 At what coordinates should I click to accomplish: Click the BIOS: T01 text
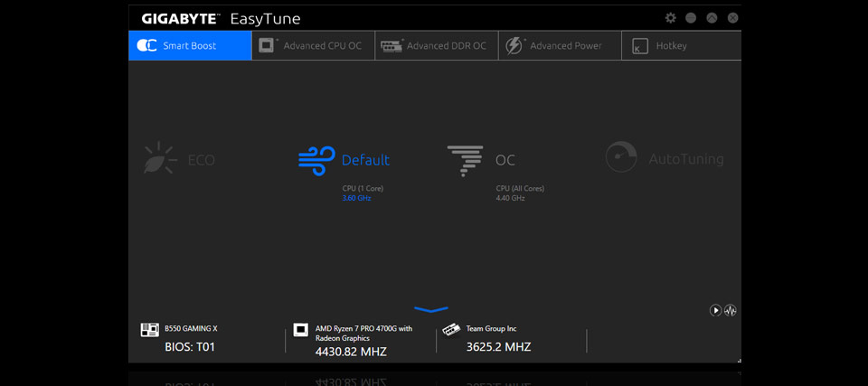[x=190, y=347]
